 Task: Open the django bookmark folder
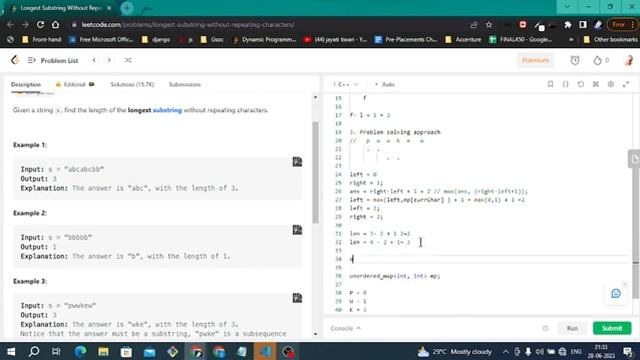(156, 40)
